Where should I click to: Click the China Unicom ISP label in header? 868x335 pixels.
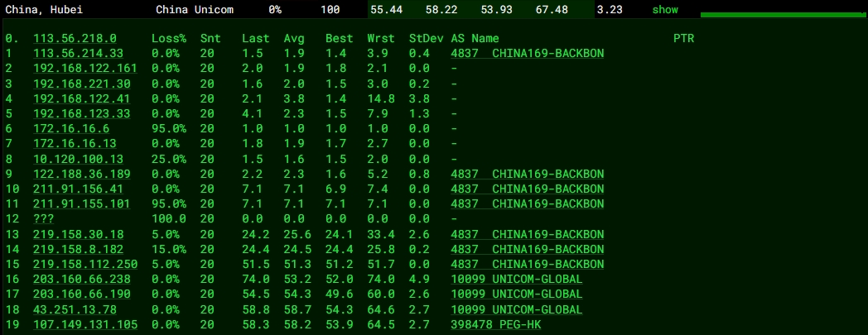tap(195, 10)
